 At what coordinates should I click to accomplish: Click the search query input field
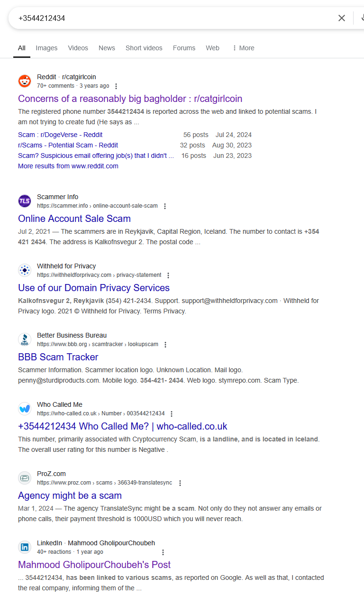tap(171, 18)
